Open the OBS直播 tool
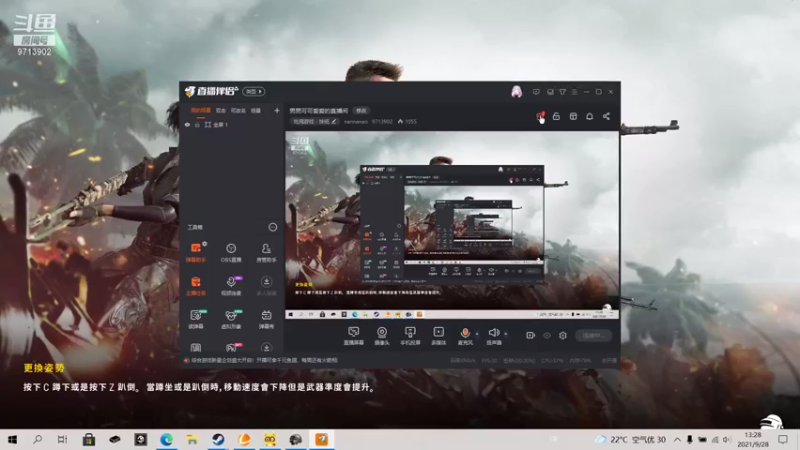The image size is (800, 450). tap(231, 253)
